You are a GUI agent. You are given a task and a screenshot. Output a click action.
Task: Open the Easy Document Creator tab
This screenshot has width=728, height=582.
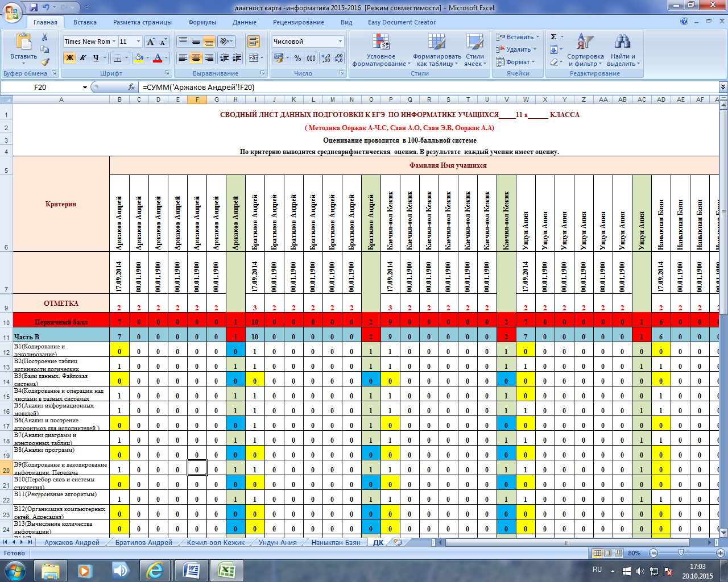pyautogui.click(x=402, y=22)
